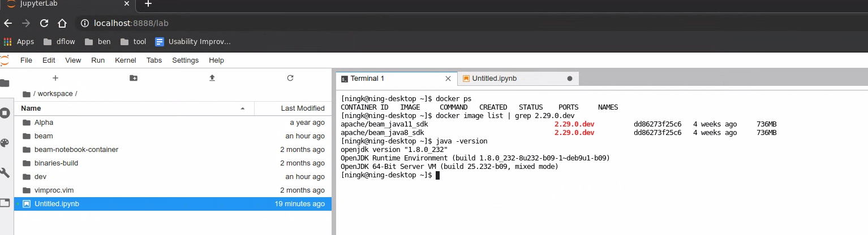Open the File Browser sidebar tab
This screenshot has height=235, width=868.
coord(5,83)
